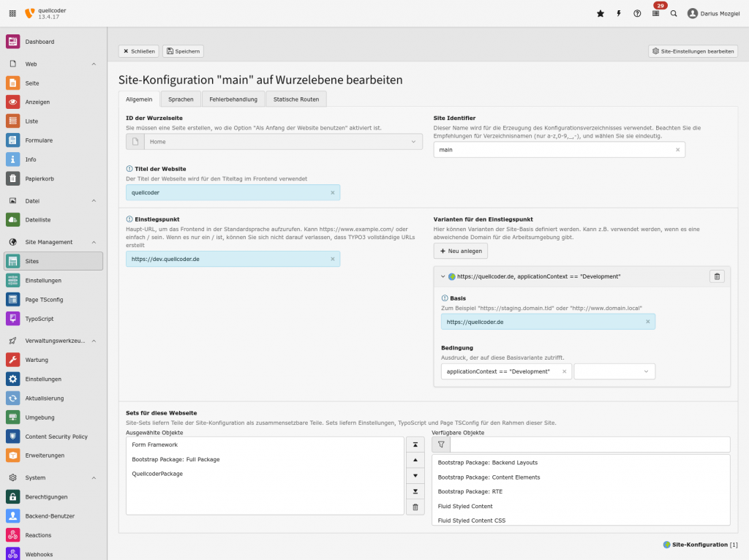The width and height of the screenshot is (749, 560).
Task: Open the Home root page dropdown
Action: (283, 142)
